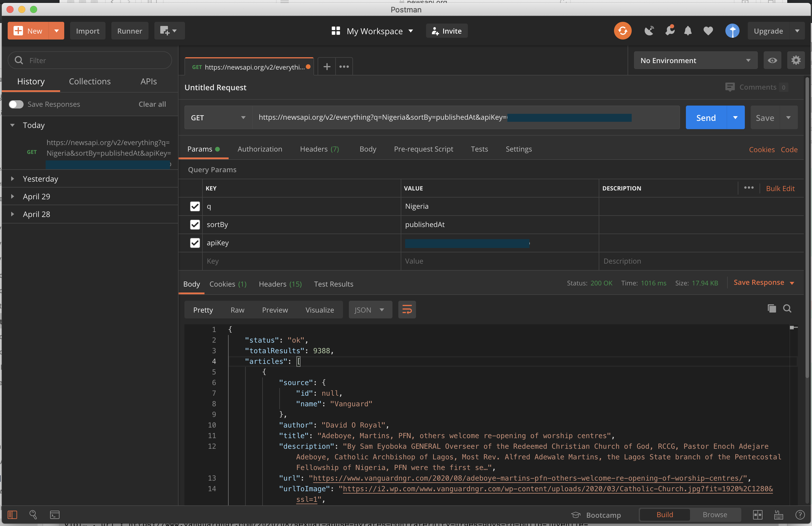Open a new request tab
Image resolution: width=812 pixels, height=526 pixels.
[x=326, y=67]
